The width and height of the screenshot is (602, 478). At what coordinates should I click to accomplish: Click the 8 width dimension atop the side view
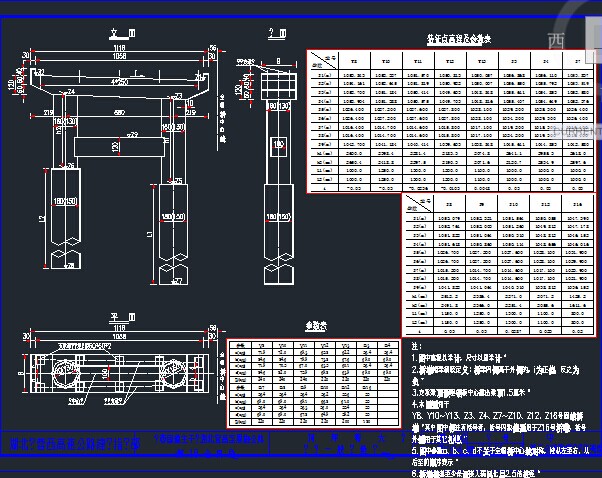pos(278,61)
